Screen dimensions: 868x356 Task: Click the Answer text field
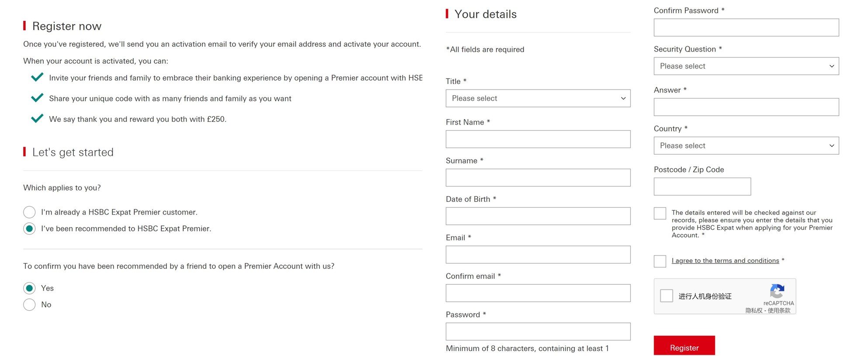746,107
